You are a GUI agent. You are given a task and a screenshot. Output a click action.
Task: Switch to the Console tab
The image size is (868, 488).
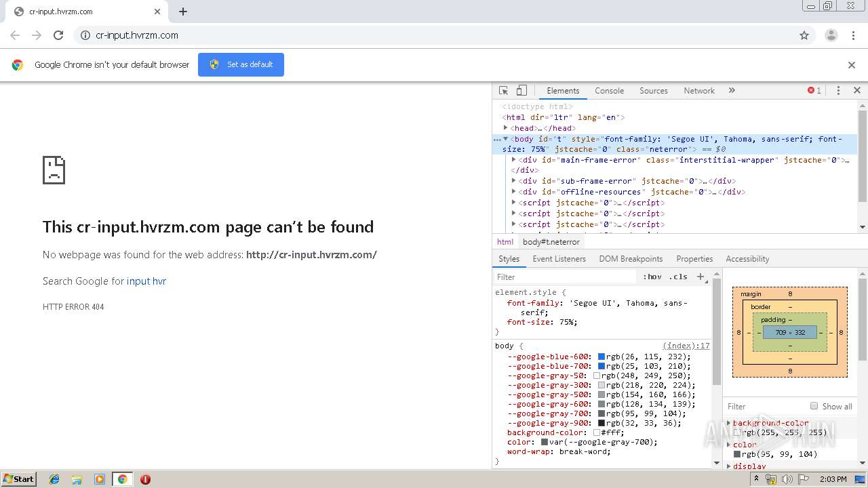[x=609, y=90]
